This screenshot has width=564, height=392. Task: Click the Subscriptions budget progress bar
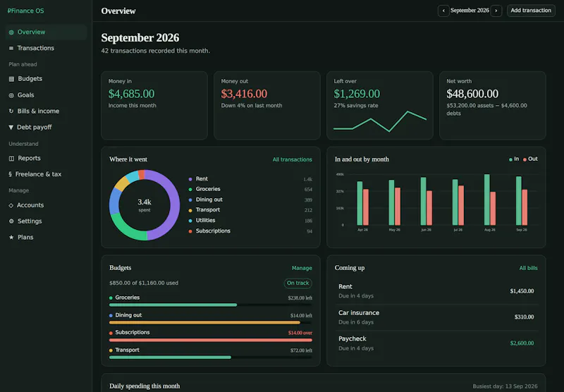210,340
